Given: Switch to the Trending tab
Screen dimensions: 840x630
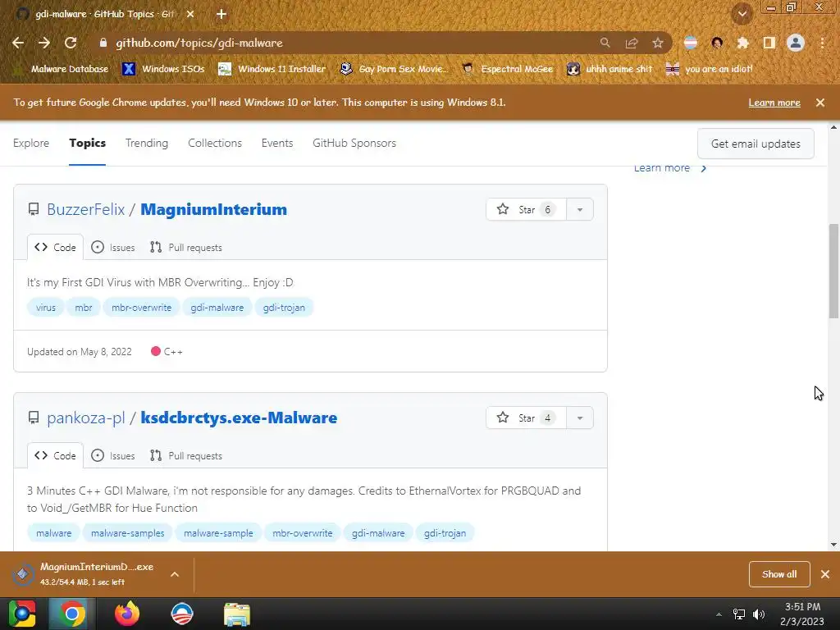Looking at the screenshot, I should pos(147,143).
